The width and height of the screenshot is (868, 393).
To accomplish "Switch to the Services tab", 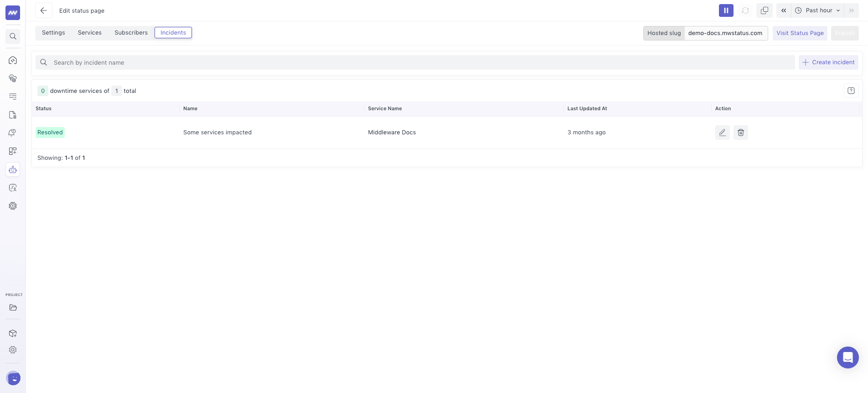I will pos(90,33).
